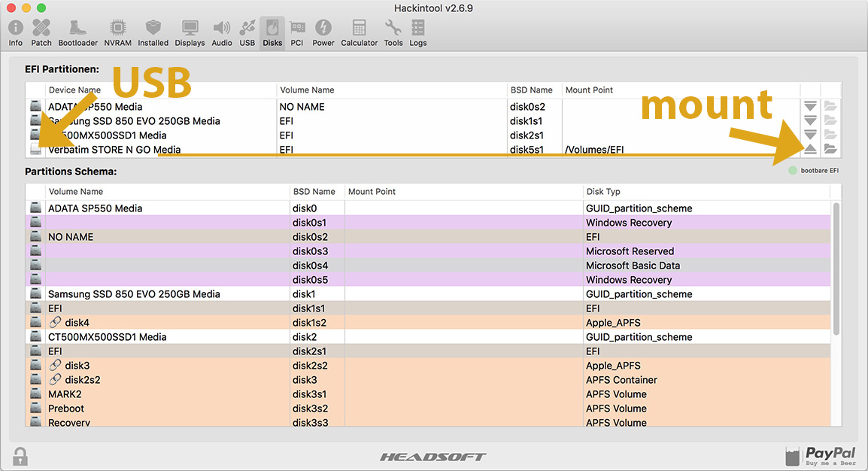Click folder icon for ADATA SP550 row
The image size is (868, 471).
[830, 106]
